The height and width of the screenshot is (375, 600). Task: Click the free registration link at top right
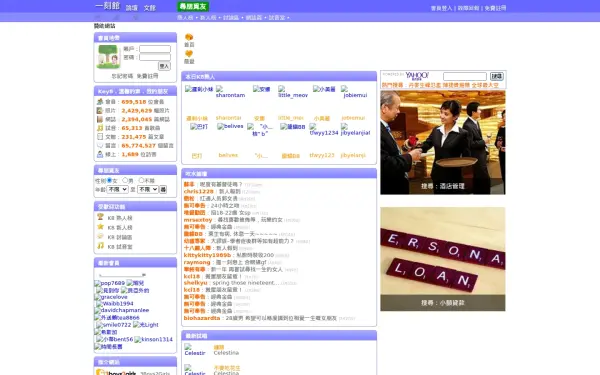(495, 8)
